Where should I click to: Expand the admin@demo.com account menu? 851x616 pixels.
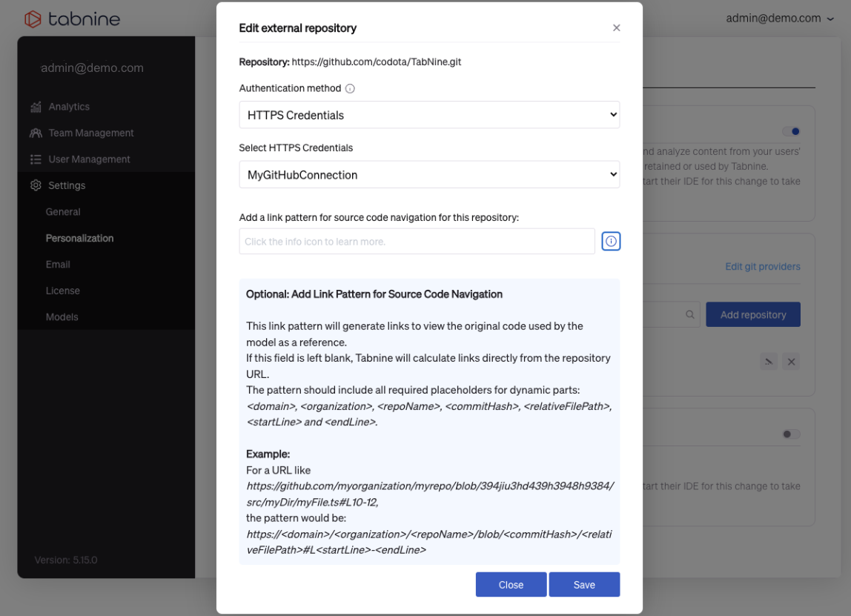coord(779,19)
